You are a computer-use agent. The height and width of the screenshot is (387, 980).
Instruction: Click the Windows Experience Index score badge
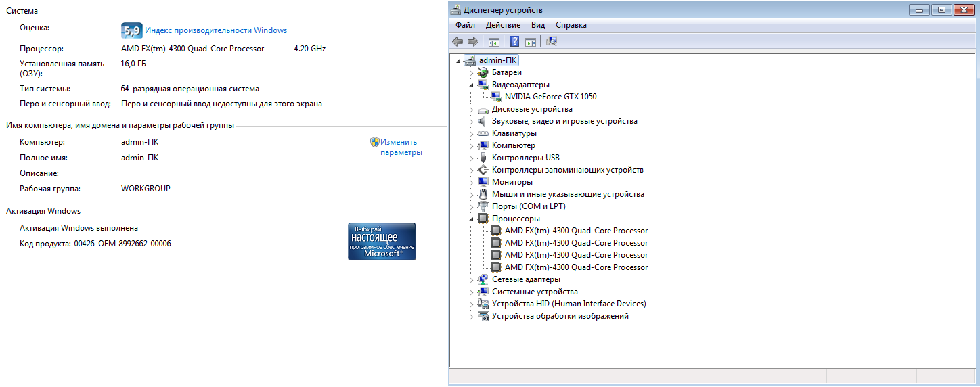pos(131,30)
